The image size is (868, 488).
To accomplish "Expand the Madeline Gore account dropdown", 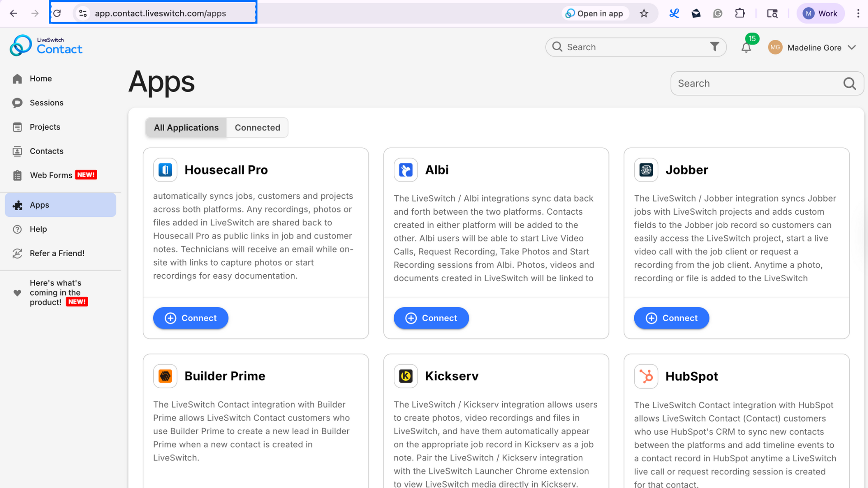I will pos(852,47).
